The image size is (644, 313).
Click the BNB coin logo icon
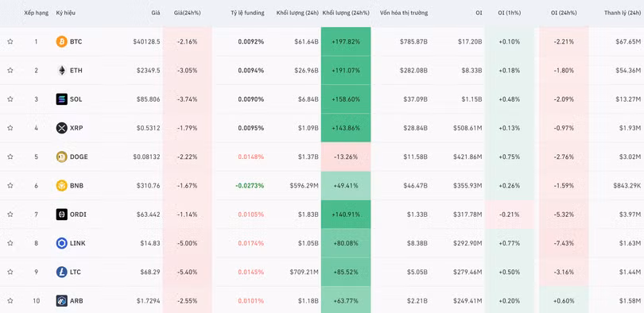click(x=61, y=185)
